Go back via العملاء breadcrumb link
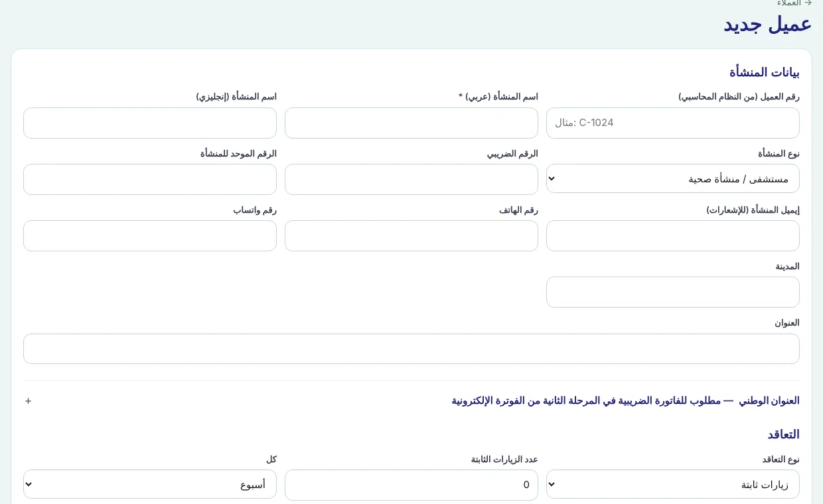This screenshot has height=504, width=823. 794,3
